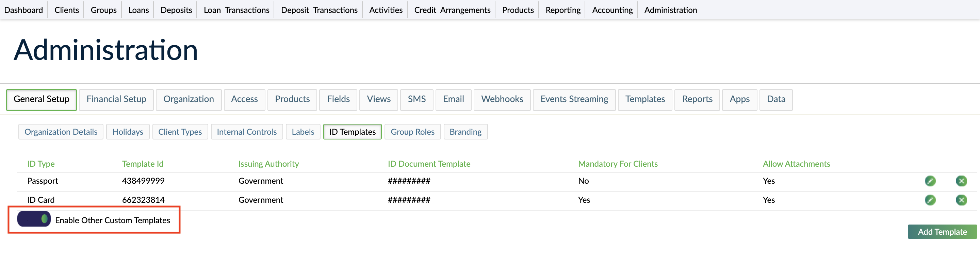Click the Add Template button
The image size is (980, 264).
[x=942, y=232]
